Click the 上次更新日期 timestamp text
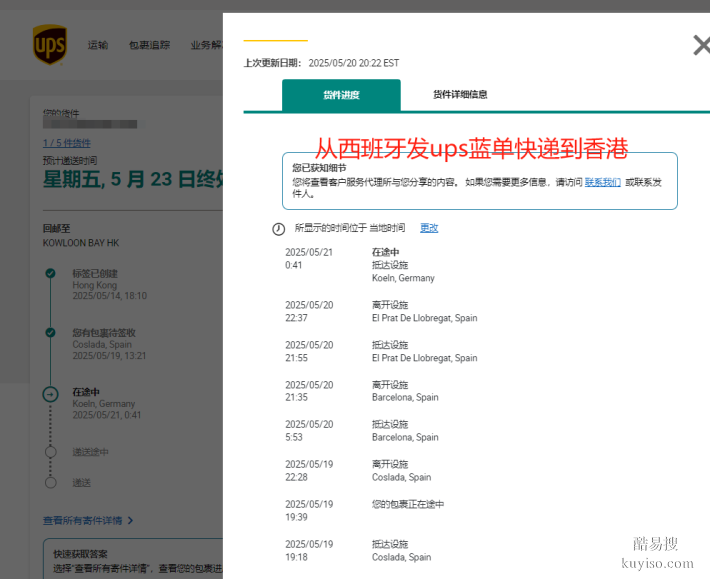 click(x=321, y=63)
